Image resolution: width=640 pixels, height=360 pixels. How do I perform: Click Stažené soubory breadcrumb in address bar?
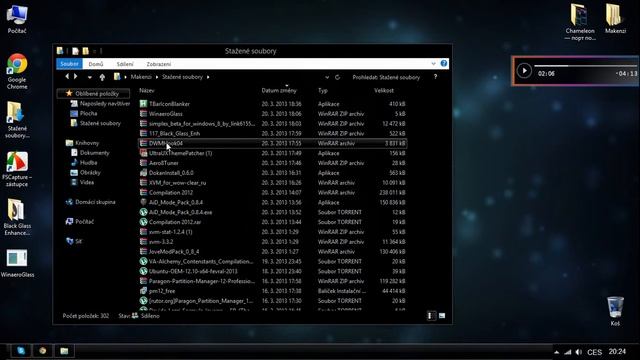(x=182, y=77)
